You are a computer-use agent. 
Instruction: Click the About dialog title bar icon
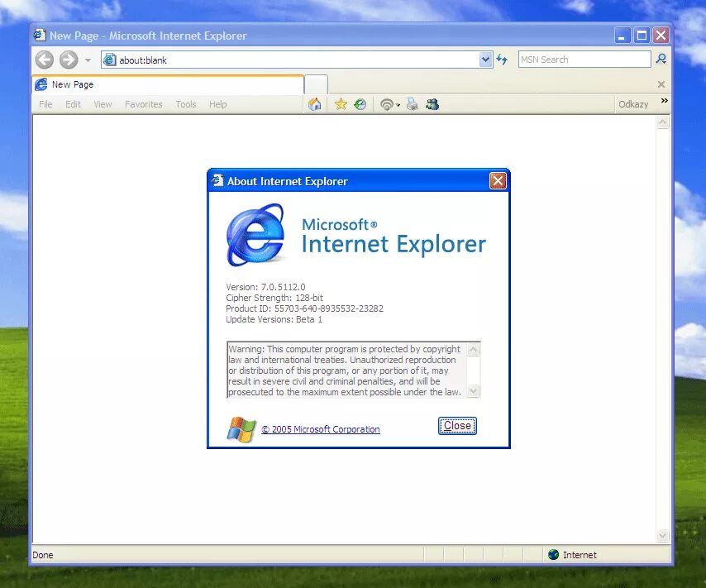coord(218,180)
